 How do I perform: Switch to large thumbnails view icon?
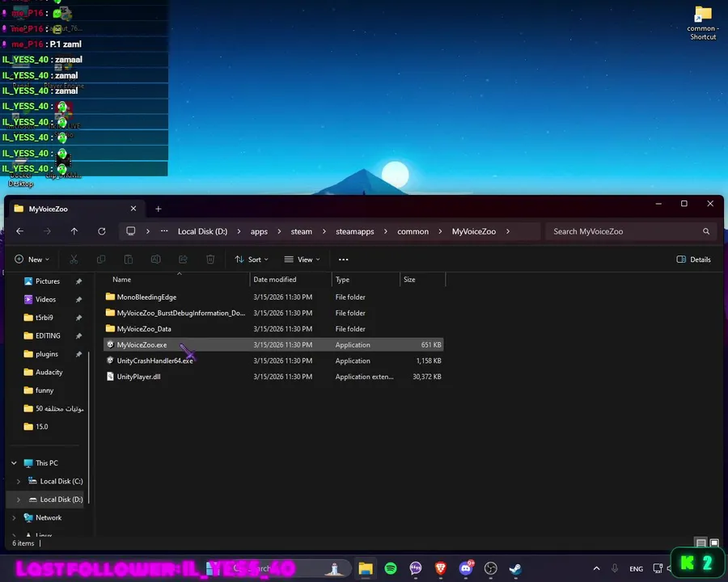pos(714,542)
